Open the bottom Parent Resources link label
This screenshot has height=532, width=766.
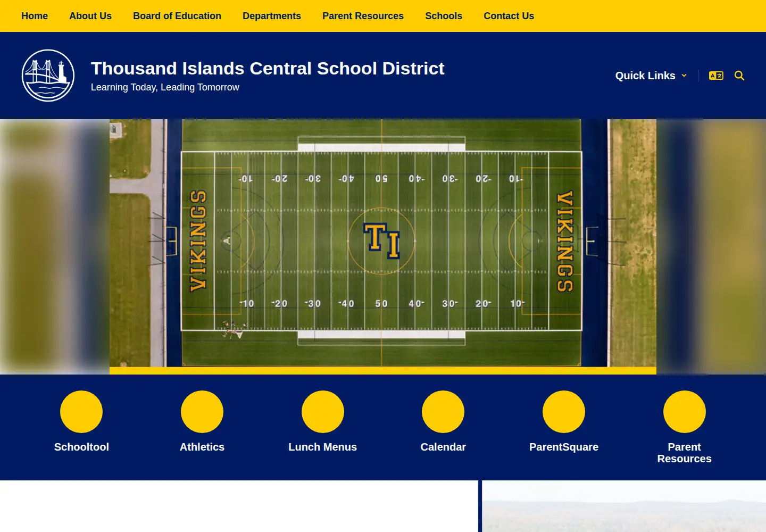tap(685, 453)
